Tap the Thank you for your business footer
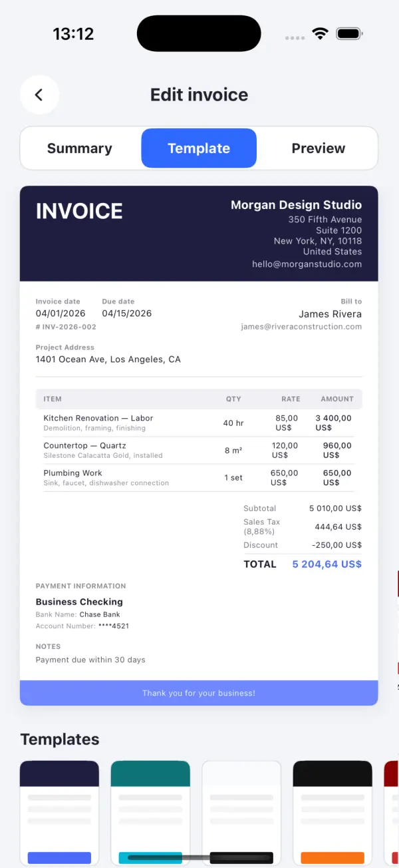 point(199,693)
